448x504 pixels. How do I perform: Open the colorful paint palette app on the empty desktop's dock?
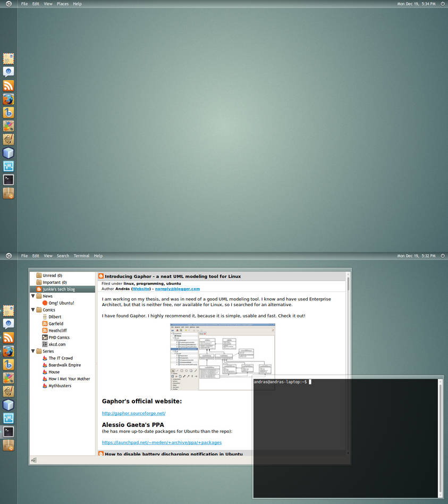coord(9,126)
